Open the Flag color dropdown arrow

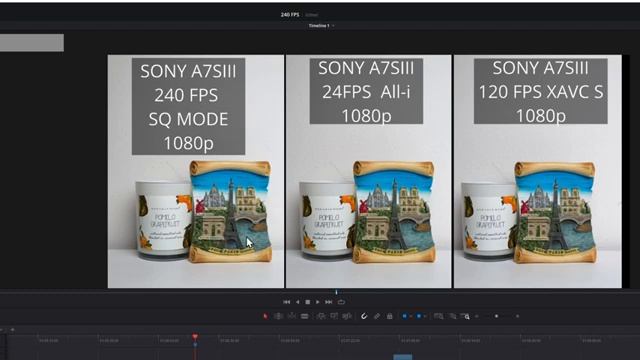pos(411,316)
